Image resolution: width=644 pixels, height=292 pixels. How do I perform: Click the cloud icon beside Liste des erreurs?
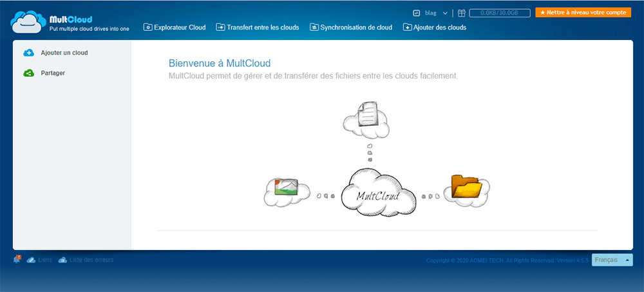pos(62,260)
